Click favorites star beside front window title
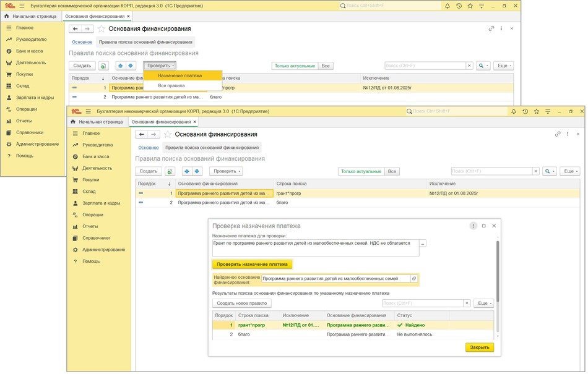Image resolution: width=588 pixels, height=374 pixels. (168, 134)
